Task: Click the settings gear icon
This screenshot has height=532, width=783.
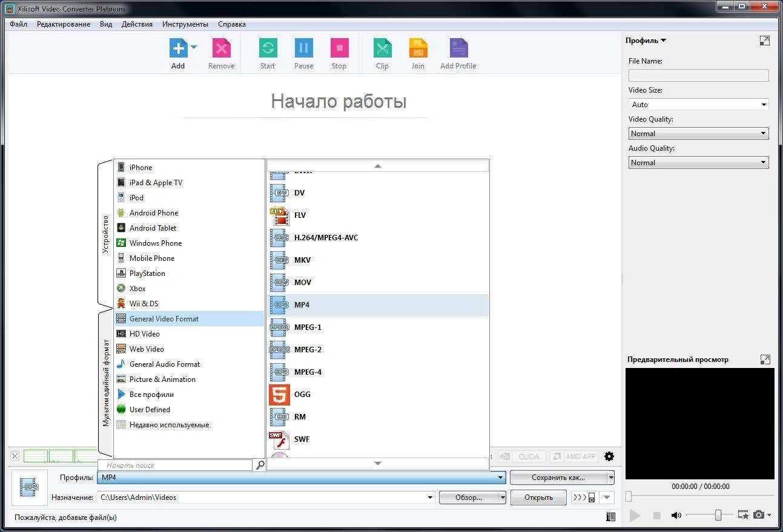Action: point(609,457)
